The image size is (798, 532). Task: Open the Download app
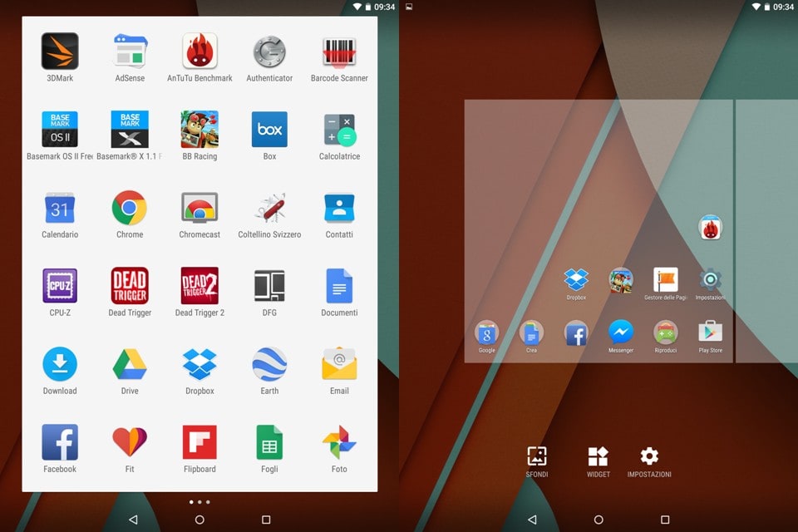coord(60,364)
